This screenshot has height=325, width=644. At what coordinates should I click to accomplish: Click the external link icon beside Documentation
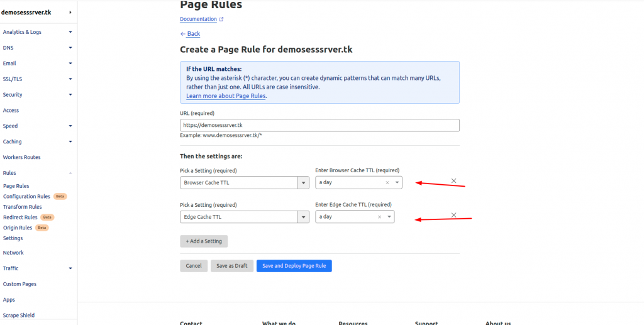click(221, 19)
